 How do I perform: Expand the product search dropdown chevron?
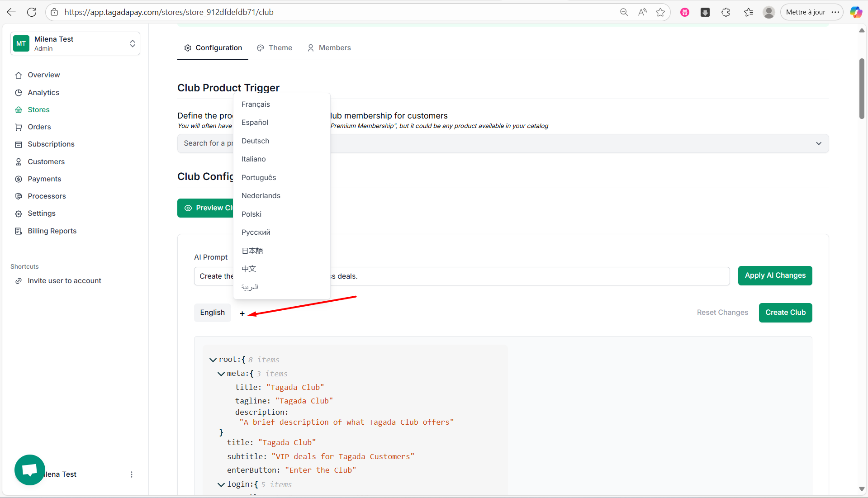(x=819, y=143)
